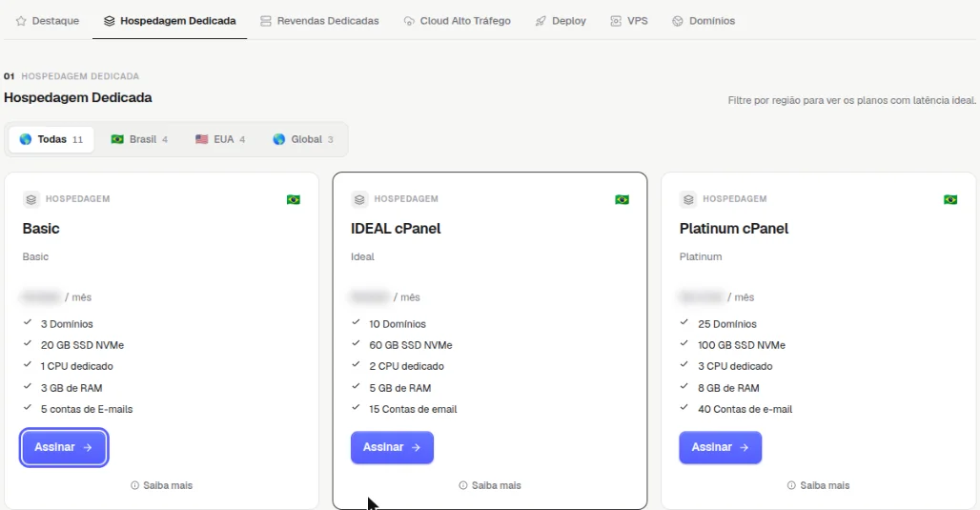The height and width of the screenshot is (510, 980).
Task: Click '15 Contas de email' feature
Action: (x=413, y=409)
